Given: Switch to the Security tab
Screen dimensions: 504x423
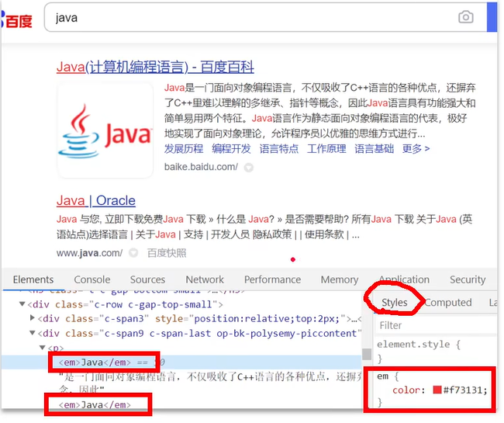Looking at the screenshot, I should pyautogui.click(x=468, y=279).
